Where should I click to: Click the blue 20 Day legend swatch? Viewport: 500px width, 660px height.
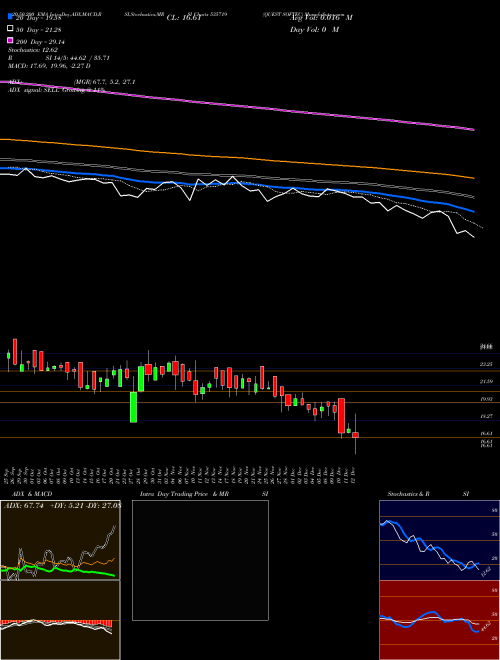(10, 17)
